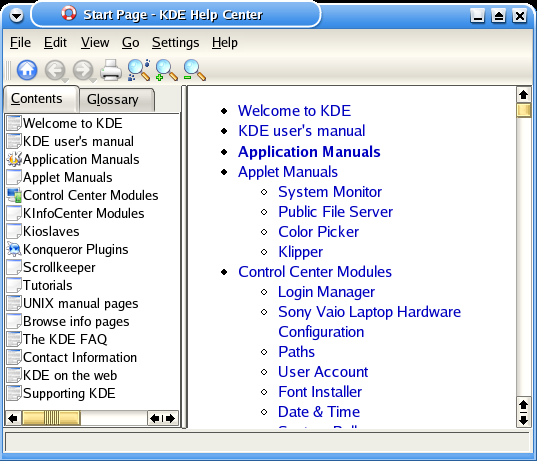Open the View menu
Viewport: 537px width, 461px height.
[x=95, y=43]
